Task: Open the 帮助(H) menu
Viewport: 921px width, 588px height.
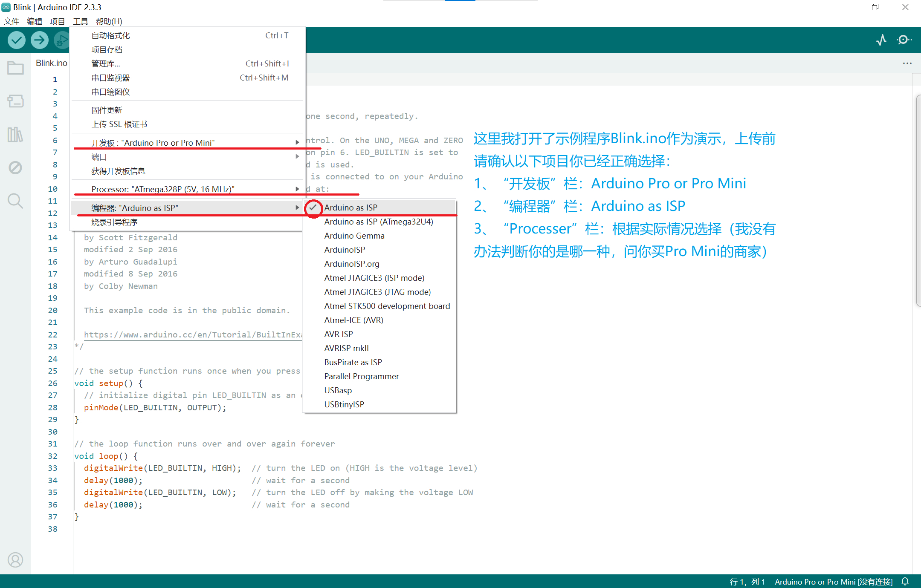Action: pos(109,21)
